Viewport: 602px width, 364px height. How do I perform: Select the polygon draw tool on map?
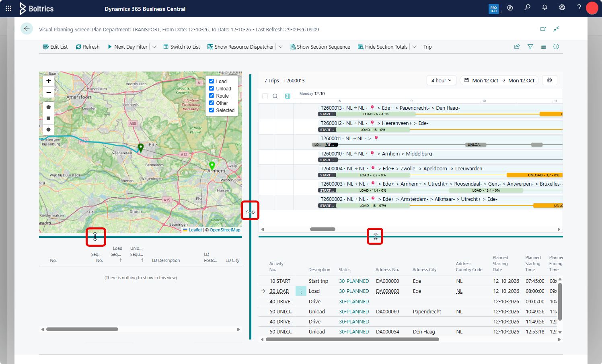click(49, 107)
